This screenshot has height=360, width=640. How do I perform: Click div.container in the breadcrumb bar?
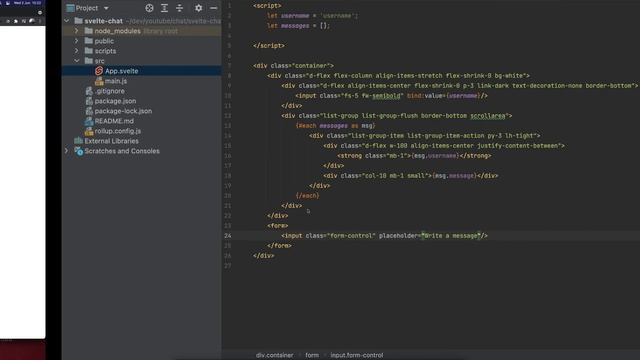274,355
